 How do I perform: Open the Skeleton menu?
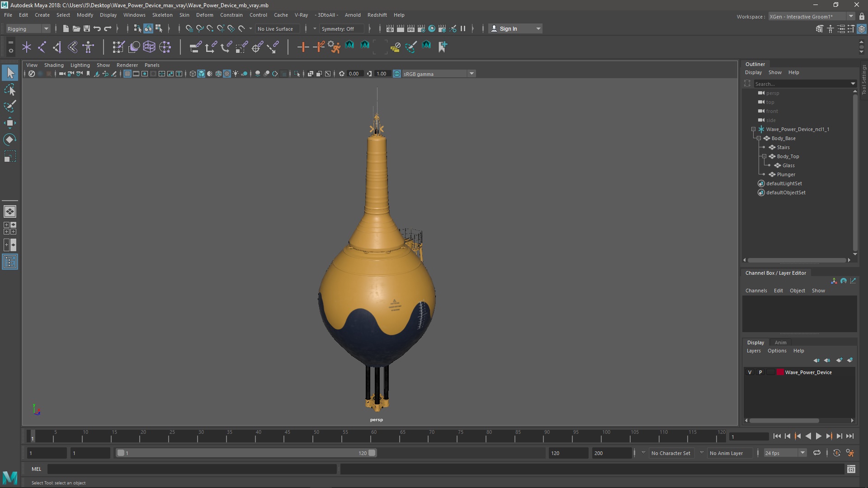coord(162,15)
